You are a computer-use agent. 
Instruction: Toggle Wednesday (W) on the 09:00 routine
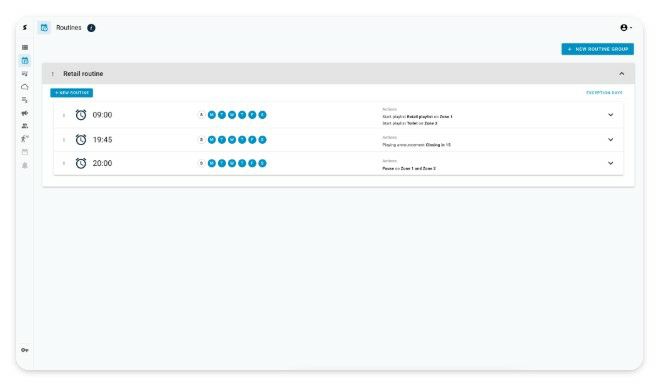pos(232,115)
